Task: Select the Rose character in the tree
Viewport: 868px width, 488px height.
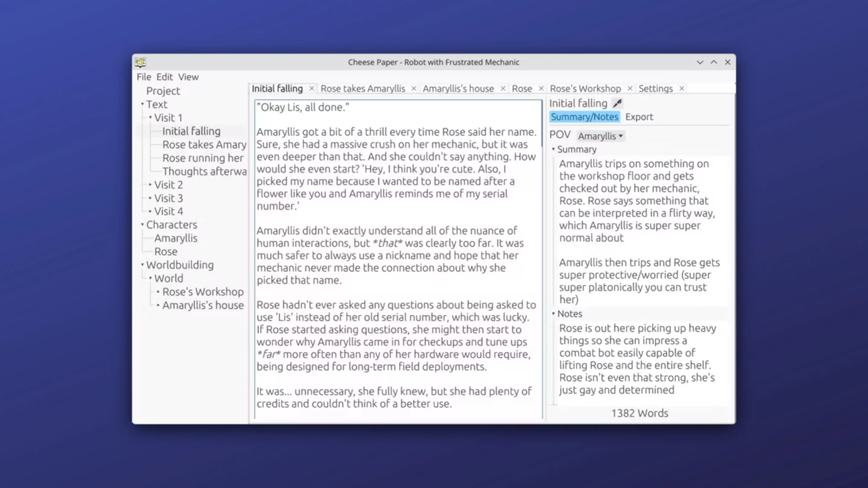Action: click(x=166, y=252)
